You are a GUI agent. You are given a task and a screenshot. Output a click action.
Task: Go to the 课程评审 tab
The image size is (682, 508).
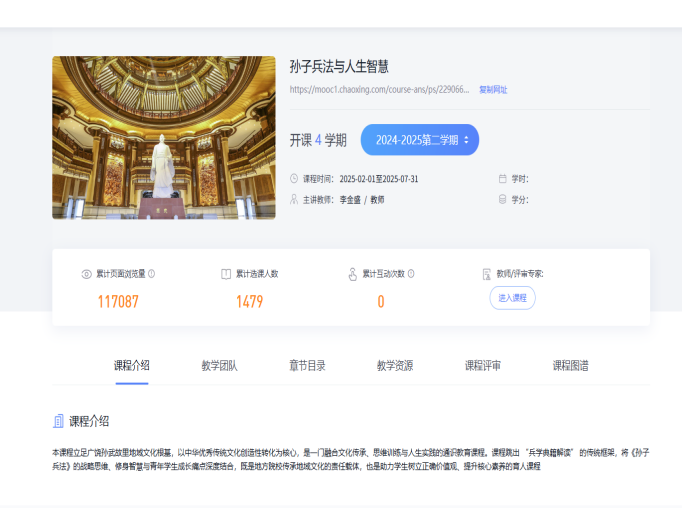482,365
